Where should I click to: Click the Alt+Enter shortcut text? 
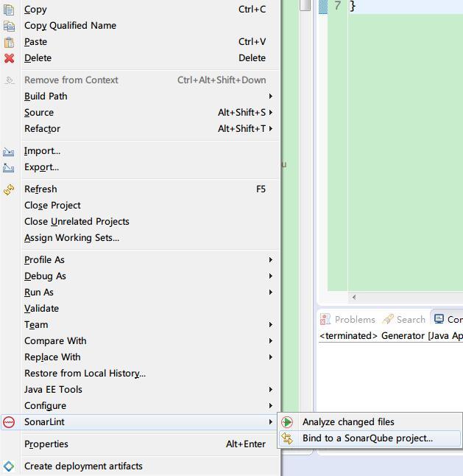pos(246,444)
